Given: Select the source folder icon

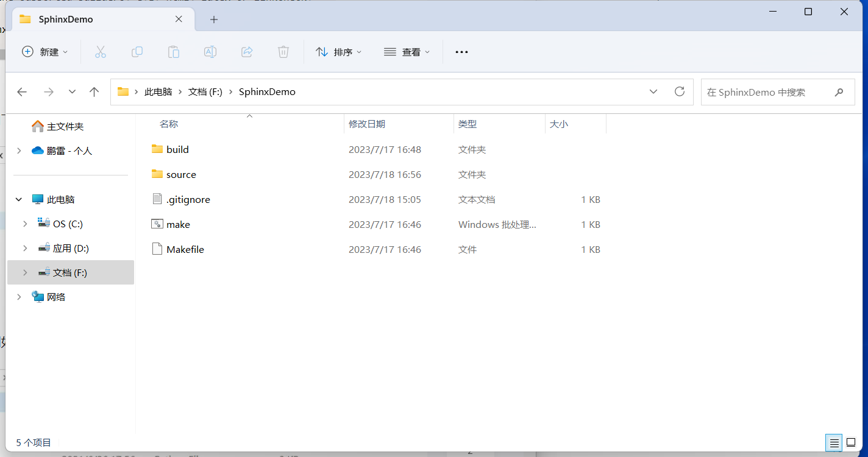Looking at the screenshot, I should 157,174.
